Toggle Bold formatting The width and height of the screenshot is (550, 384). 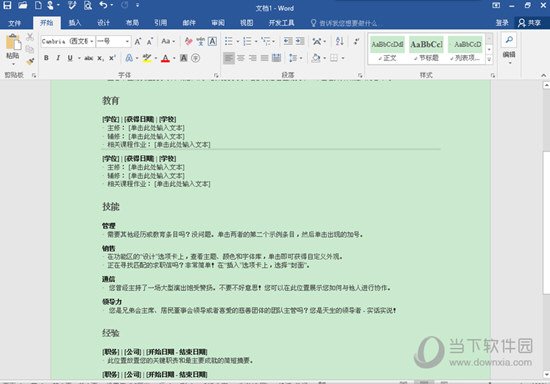point(46,58)
